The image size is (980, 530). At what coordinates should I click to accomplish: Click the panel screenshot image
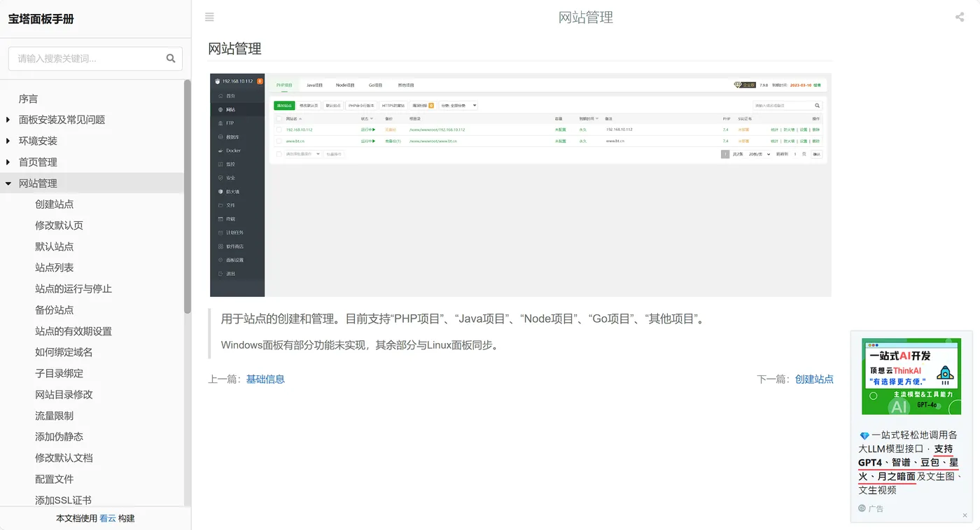[x=520, y=185]
